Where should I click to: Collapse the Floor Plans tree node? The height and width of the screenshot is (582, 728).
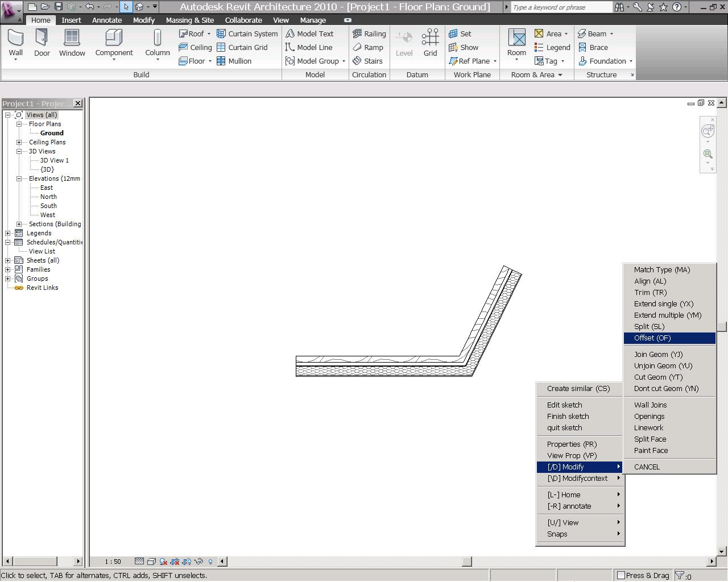point(19,124)
